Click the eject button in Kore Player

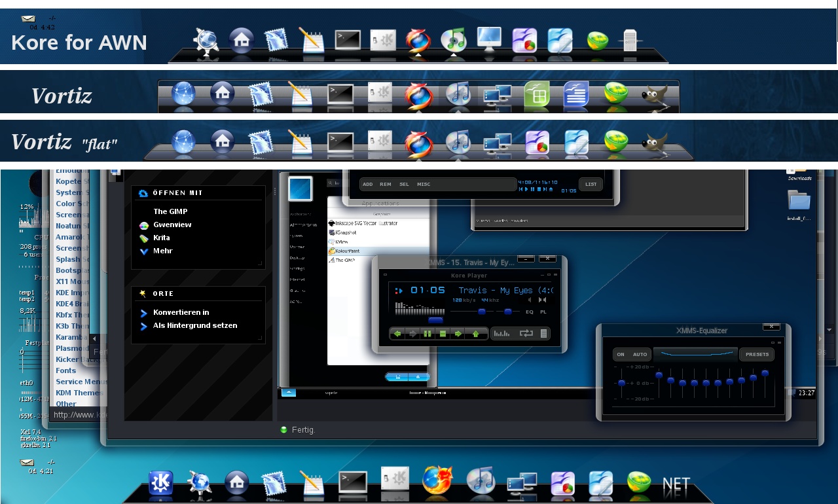[476, 334]
